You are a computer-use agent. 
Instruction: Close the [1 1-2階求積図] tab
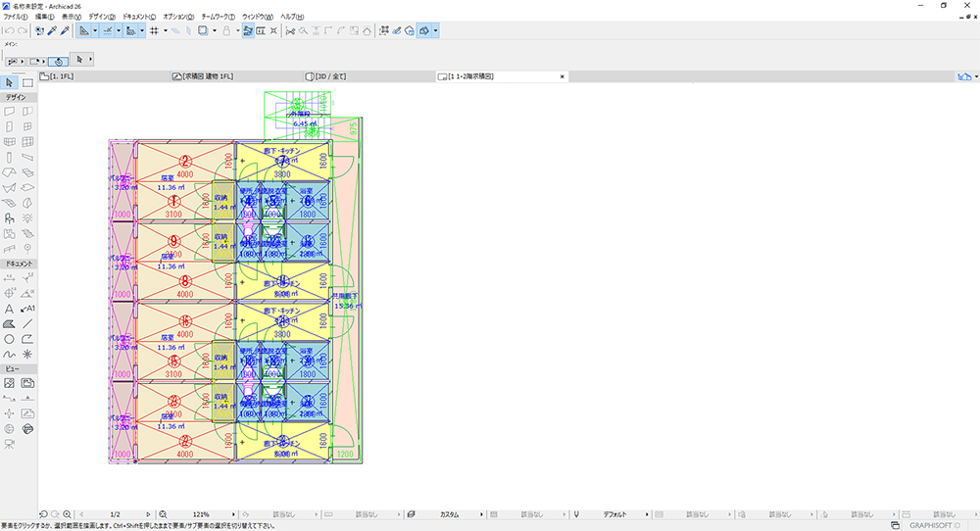tap(562, 76)
